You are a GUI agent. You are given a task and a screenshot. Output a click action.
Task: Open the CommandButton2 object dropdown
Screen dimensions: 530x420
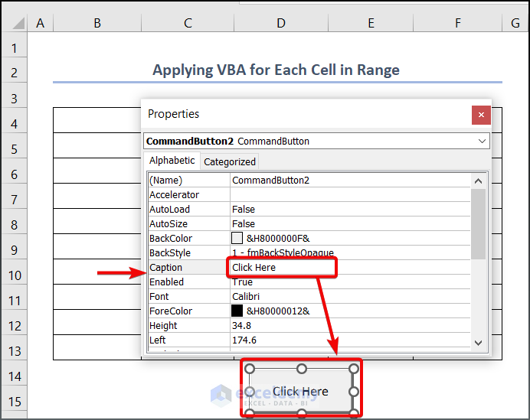482,142
